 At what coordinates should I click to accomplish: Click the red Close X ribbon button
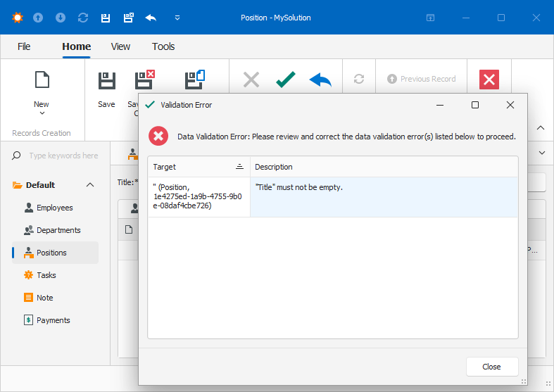(489, 80)
